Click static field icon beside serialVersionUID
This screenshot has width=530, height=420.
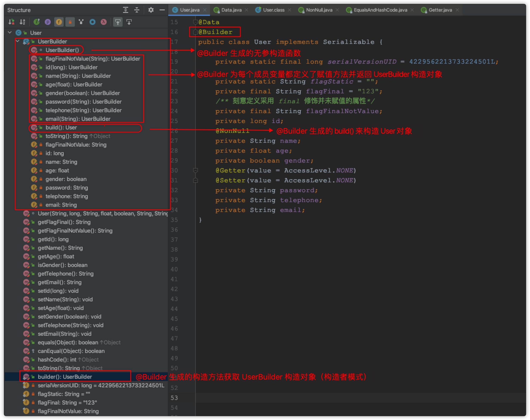pos(26,385)
